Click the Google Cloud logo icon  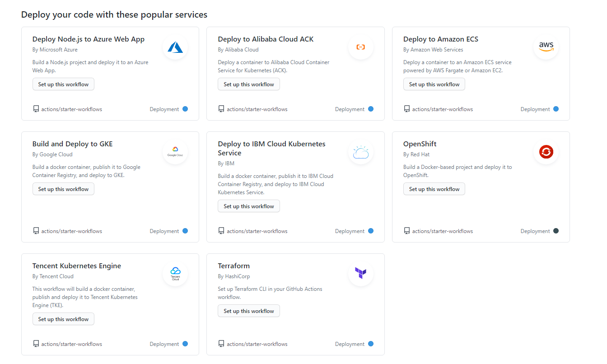pos(175,152)
